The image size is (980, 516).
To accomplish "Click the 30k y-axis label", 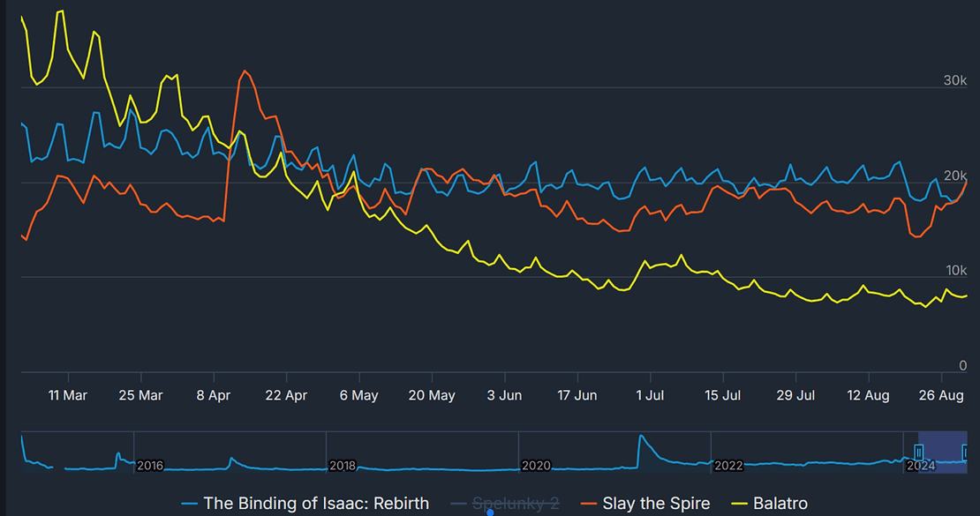I will (x=955, y=80).
